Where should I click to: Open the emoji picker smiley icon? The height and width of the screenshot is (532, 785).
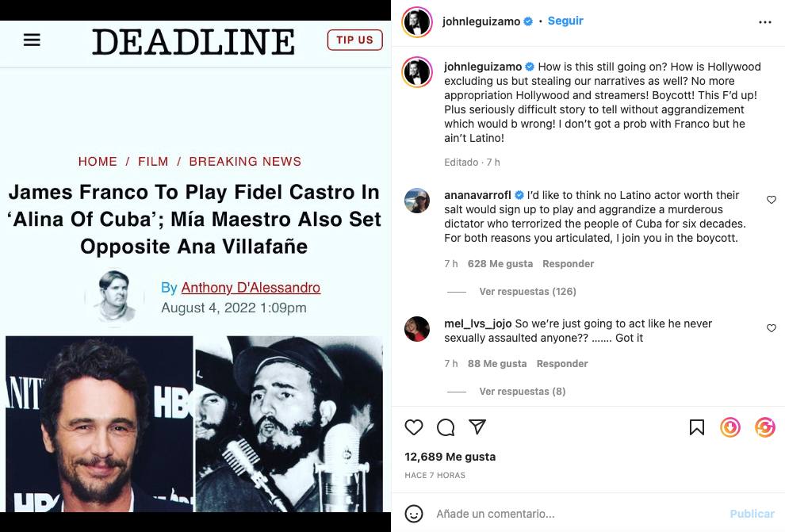[414, 514]
